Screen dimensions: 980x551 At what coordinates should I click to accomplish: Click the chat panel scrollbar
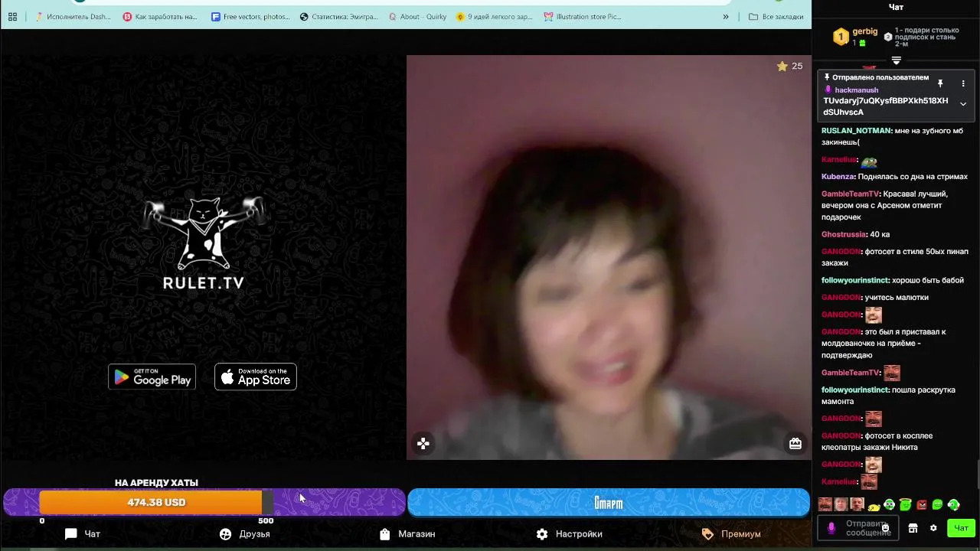point(978,473)
